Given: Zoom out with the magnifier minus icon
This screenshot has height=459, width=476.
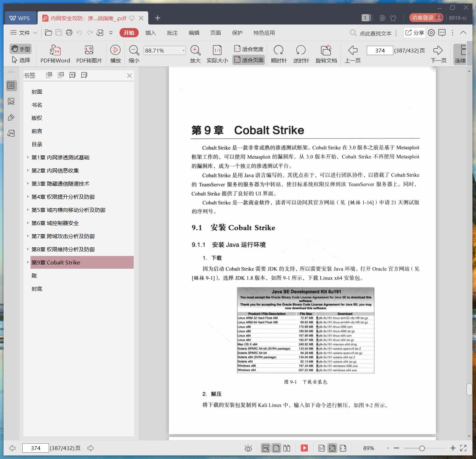Looking at the screenshot, I should 134,54.
